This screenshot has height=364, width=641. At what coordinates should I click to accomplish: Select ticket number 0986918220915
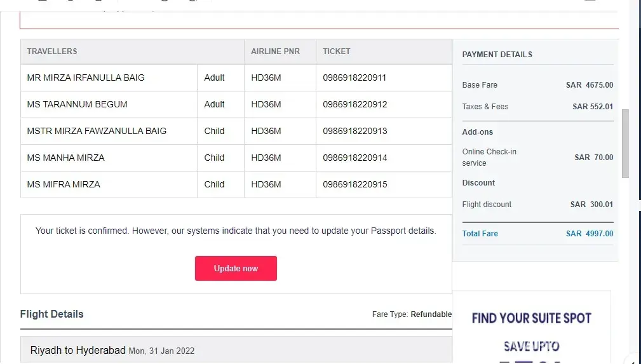[354, 184]
